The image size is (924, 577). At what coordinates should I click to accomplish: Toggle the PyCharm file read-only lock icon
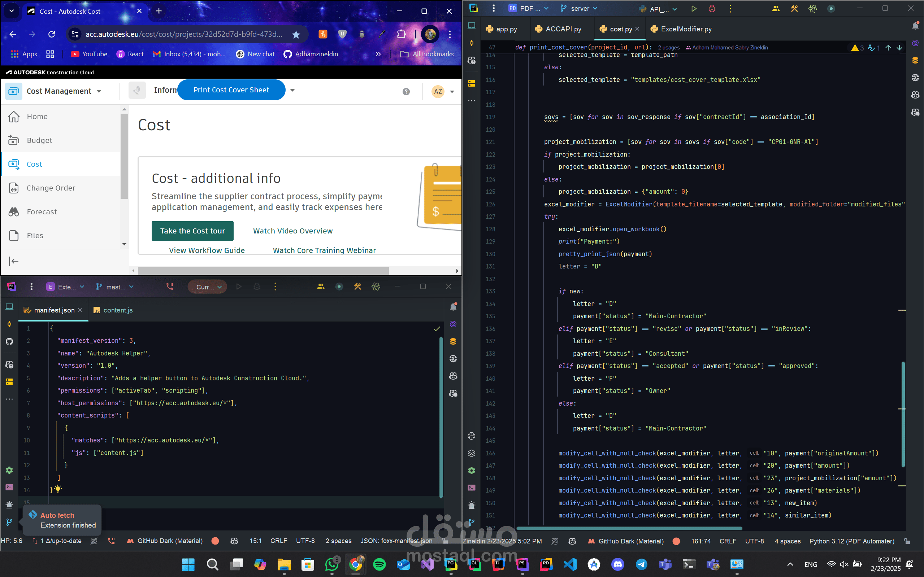[x=907, y=541]
